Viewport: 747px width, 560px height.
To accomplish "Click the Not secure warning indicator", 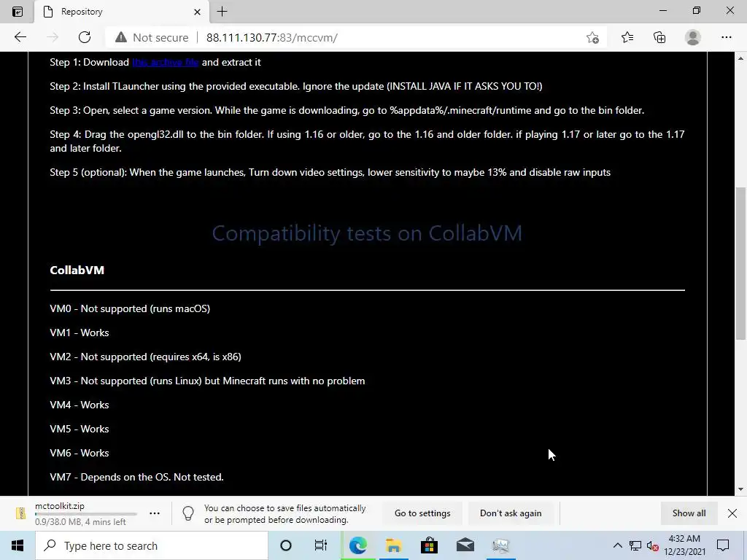I will point(152,38).
